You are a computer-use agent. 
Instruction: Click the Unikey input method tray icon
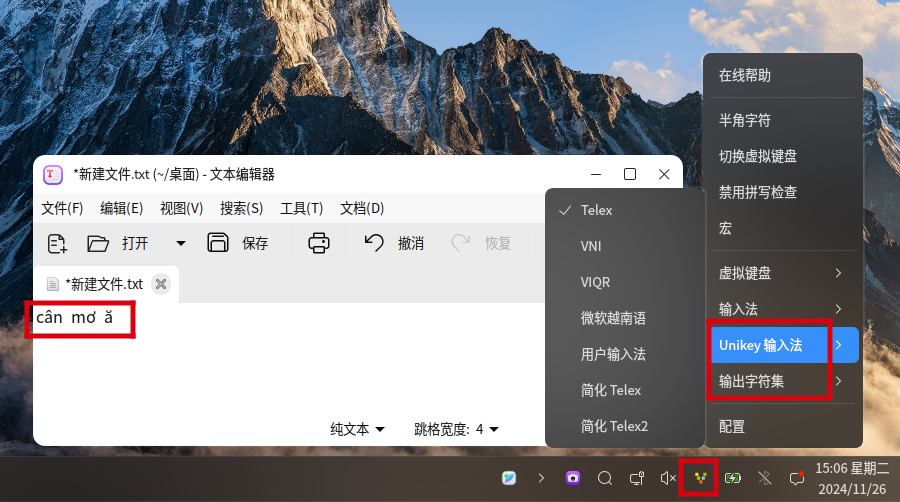[701, 478]
